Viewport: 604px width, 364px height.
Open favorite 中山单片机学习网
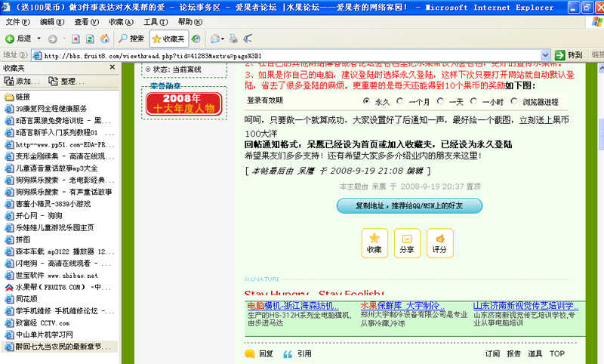tap(39, 335)
